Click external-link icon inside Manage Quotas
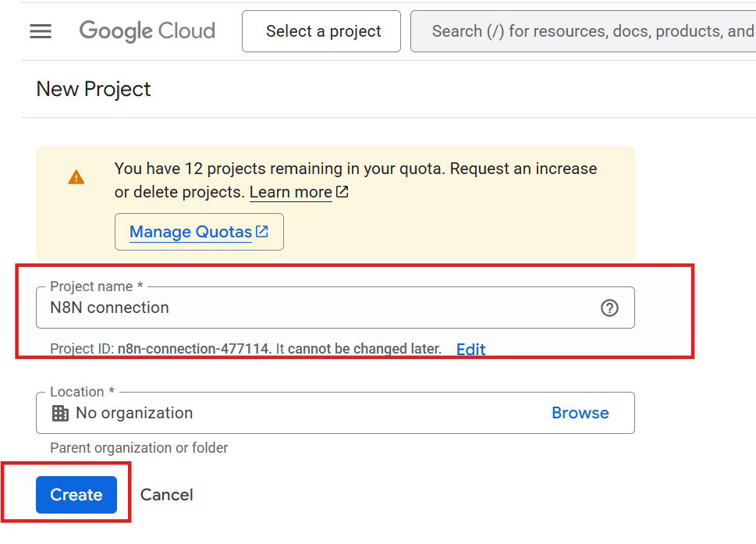Screen dimensions: 756x544 [x=262, y=232]
